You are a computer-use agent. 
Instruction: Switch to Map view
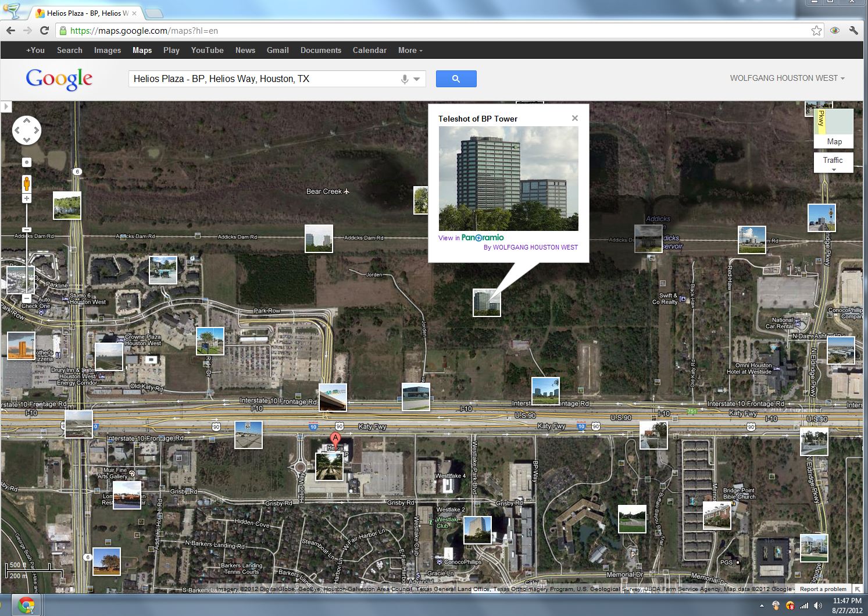pos(834,141)
